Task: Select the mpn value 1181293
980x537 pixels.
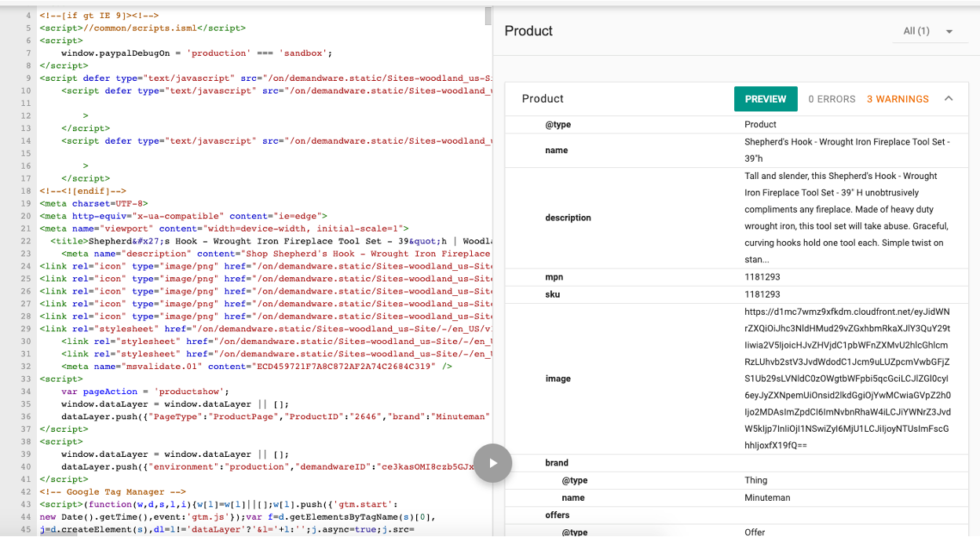Action: 762,277
